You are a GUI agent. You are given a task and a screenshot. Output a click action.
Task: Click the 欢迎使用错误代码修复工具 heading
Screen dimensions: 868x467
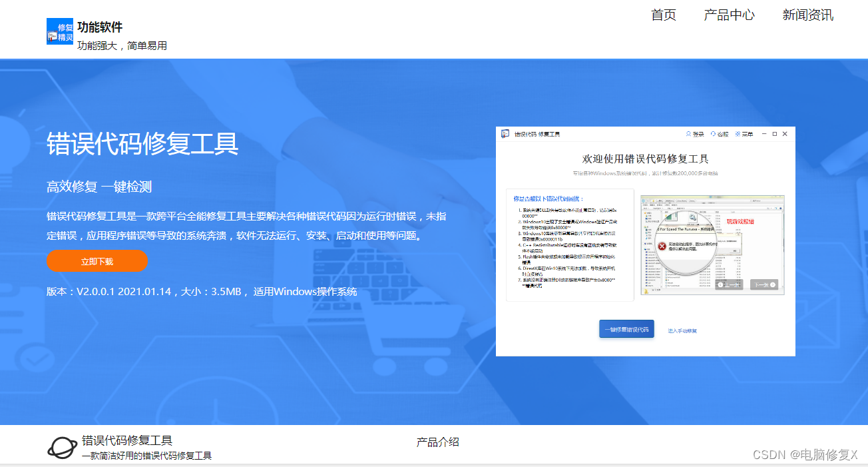646,159
